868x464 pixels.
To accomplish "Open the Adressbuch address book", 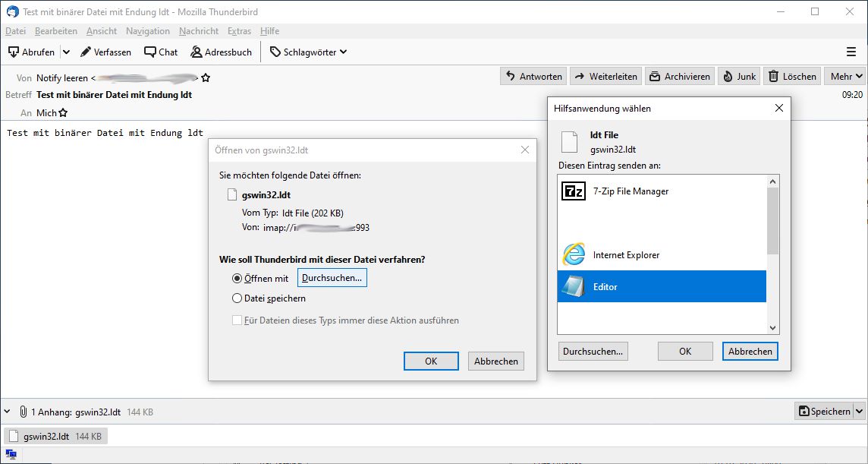I will coord(221,52).
